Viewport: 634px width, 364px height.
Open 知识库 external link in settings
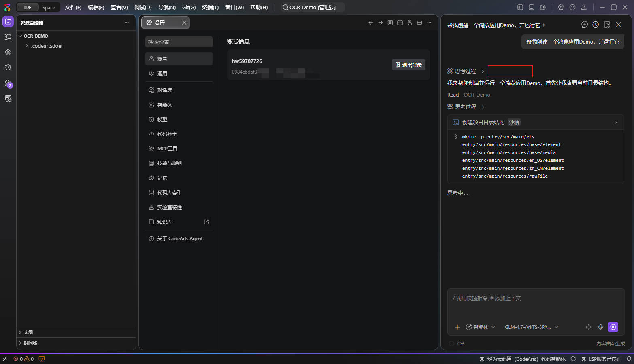(206, 222)
